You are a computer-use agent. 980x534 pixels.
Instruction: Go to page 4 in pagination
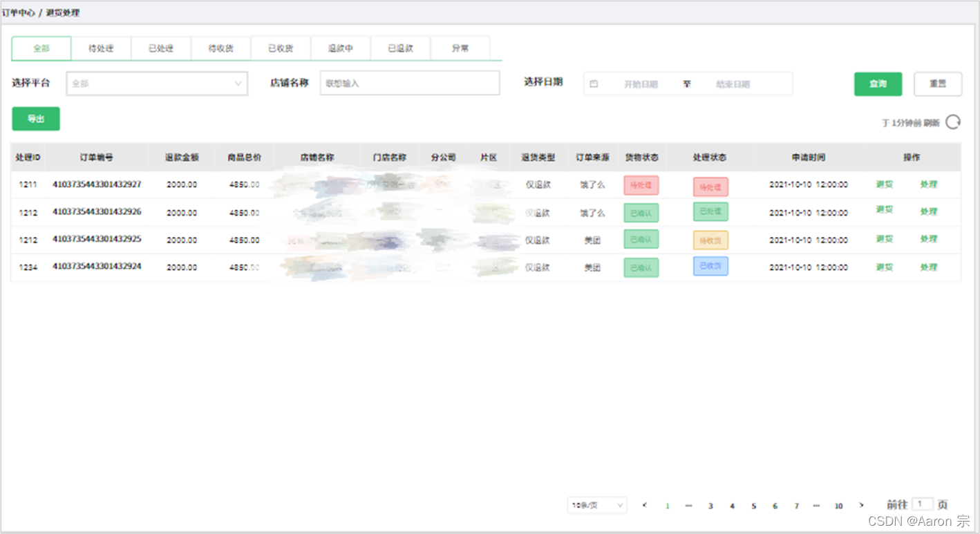[732, 506]
